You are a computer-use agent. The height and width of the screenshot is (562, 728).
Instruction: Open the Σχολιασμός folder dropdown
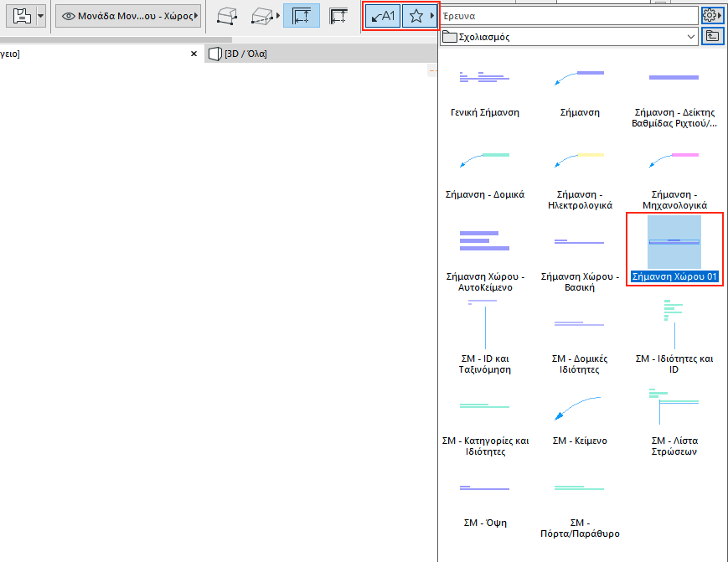[x=568, y=37]
